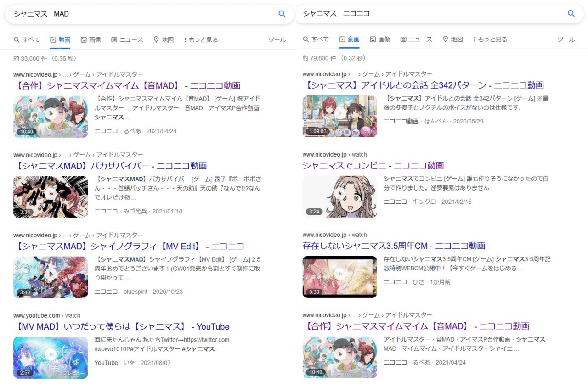Play the right pane 10:40 マイムマイム video thumbnail
This screenshot has height=387, width=588.
coord(339,357)
